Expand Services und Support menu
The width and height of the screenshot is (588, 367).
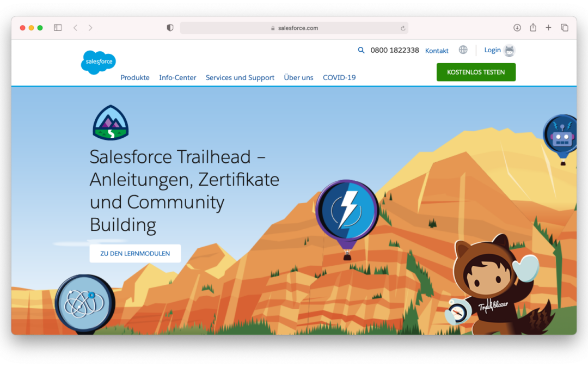[x=240, y=78]
